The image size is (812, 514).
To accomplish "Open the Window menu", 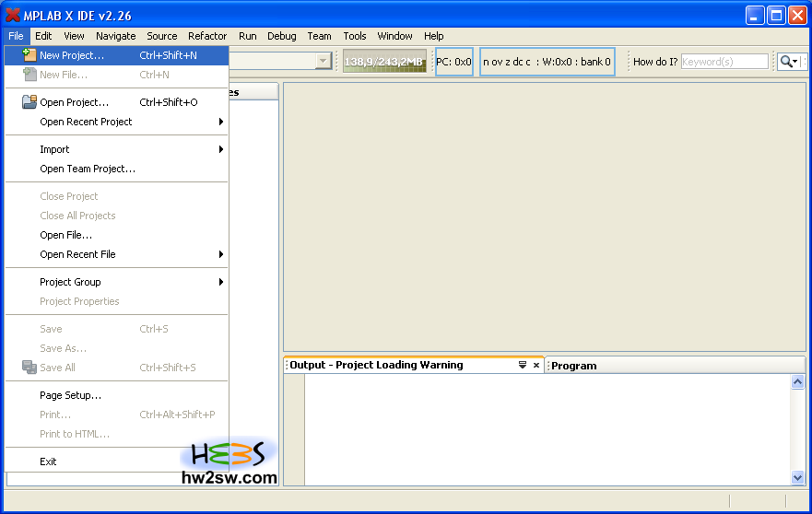I will [x=394, y=36].
